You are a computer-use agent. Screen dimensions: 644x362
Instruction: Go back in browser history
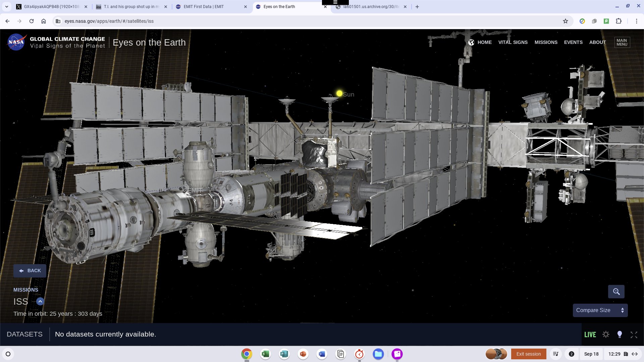pyautogui.click(x=7, y=21)
